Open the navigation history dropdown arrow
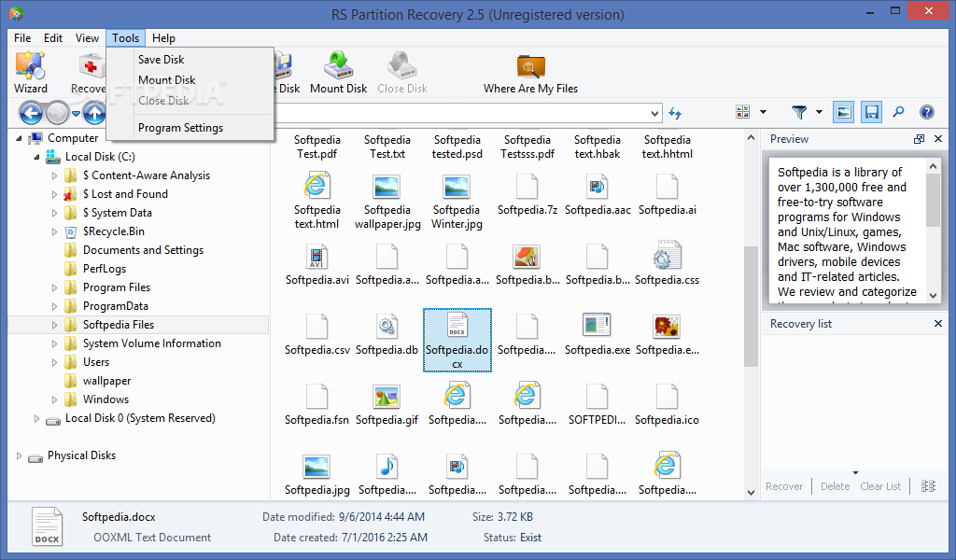The width and height of the screenshot is (956, 560). (x=76, y=113)
